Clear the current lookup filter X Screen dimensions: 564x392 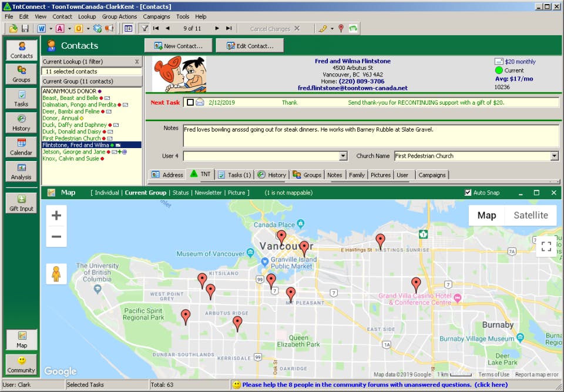[137, 62]
